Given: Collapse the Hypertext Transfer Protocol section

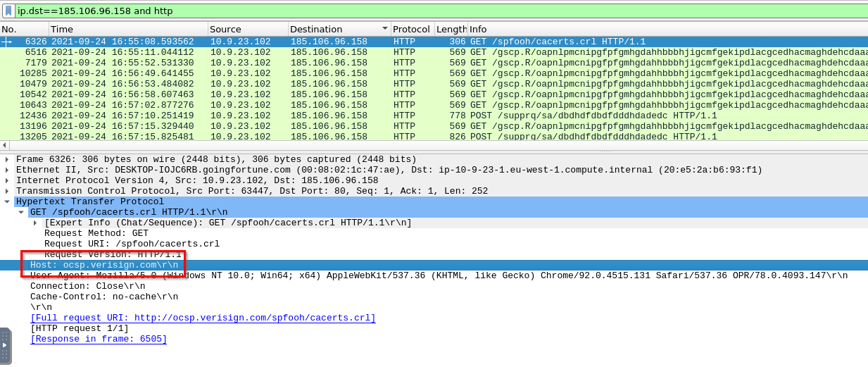Looking at the screenshot, I should (x=7, y=202).
